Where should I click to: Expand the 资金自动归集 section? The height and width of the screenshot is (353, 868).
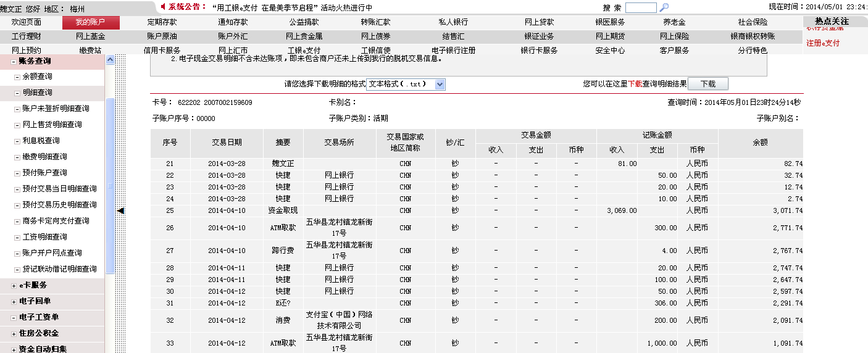14,349
